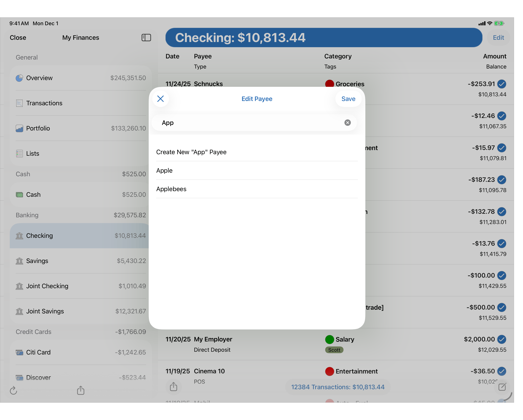Tap the share icon below the sidebar

(x=81, y=391)
